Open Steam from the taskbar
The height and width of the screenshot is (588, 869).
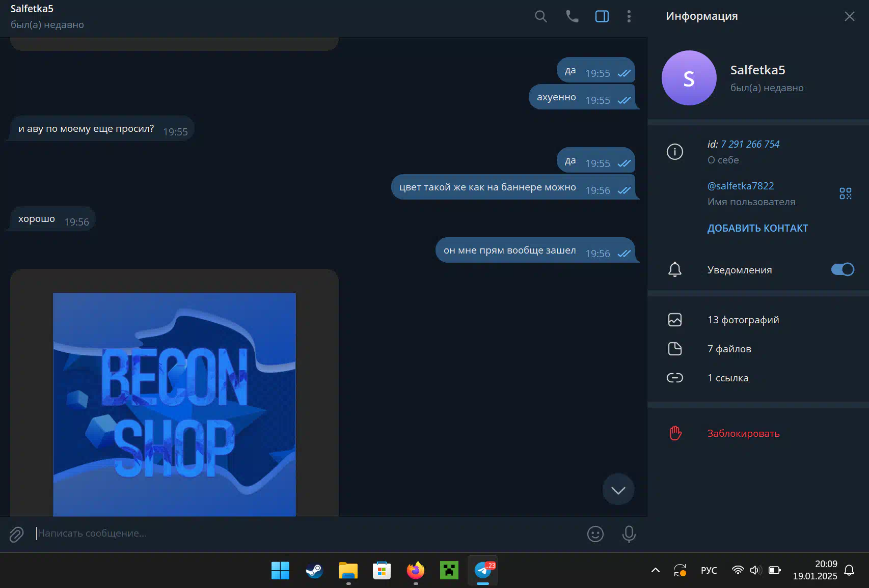[x=314, y=571]
